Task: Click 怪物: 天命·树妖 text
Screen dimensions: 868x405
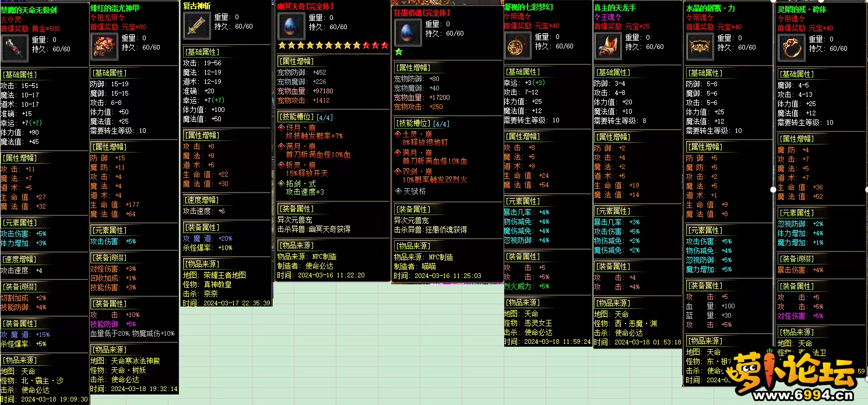Action: pos(118,370)
